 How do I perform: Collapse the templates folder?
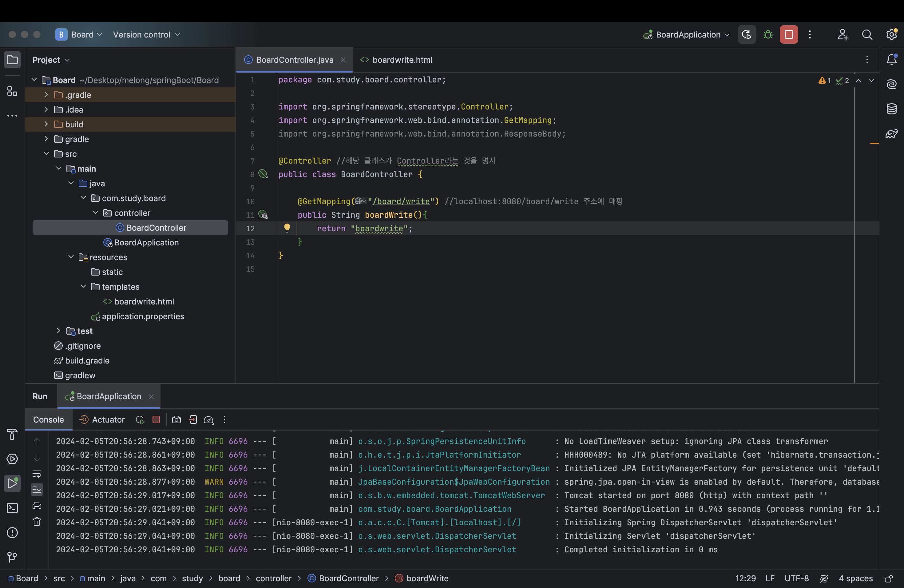click(83, 286)
